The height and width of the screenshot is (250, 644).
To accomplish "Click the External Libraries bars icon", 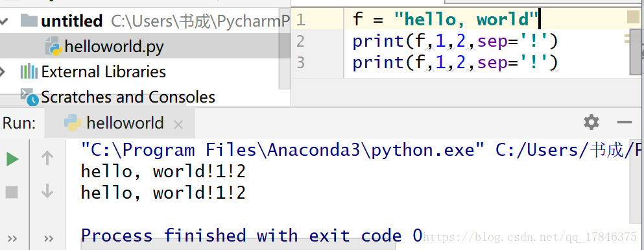I will (x=29, y=72).
